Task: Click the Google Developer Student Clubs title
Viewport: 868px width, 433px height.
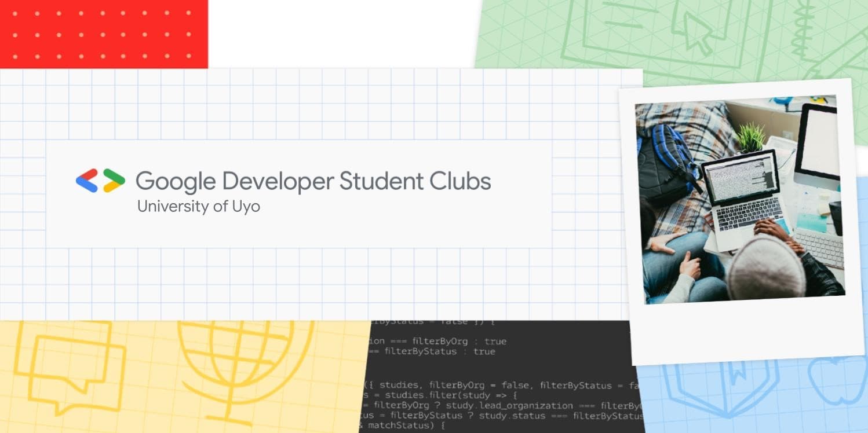Action: [x=313, y=181]
